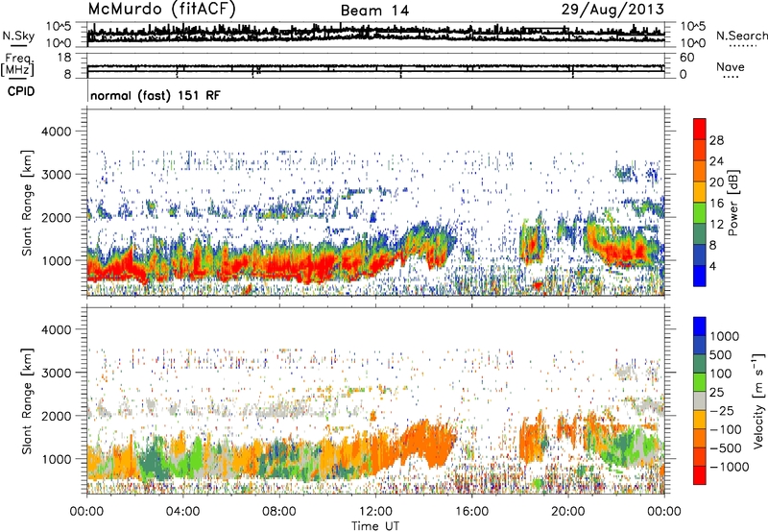Viewport: 768px width, 532px height.
Task: Click the "4000" tick on the velocity panel axis
Action: coord(57,330)
